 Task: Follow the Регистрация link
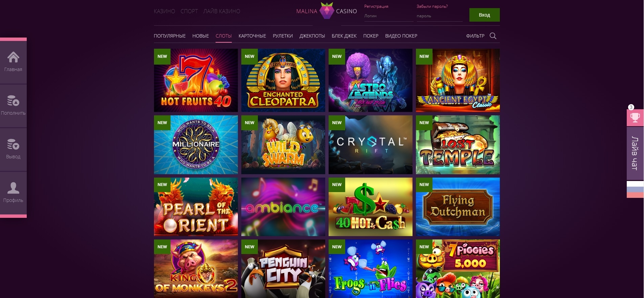[x=376, y=6]
